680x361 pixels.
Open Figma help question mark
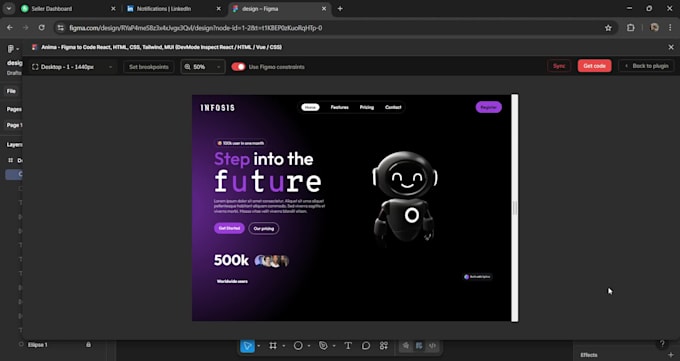662,344
